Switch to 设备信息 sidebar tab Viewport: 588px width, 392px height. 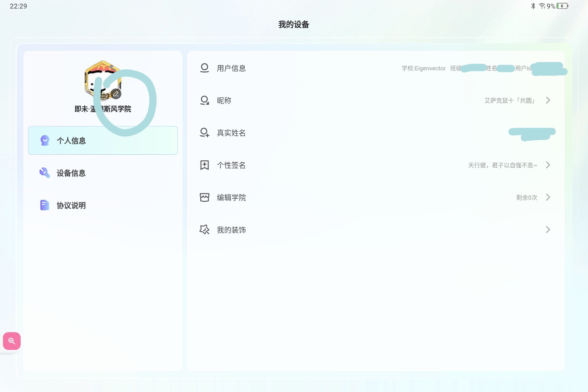[103, 173]
